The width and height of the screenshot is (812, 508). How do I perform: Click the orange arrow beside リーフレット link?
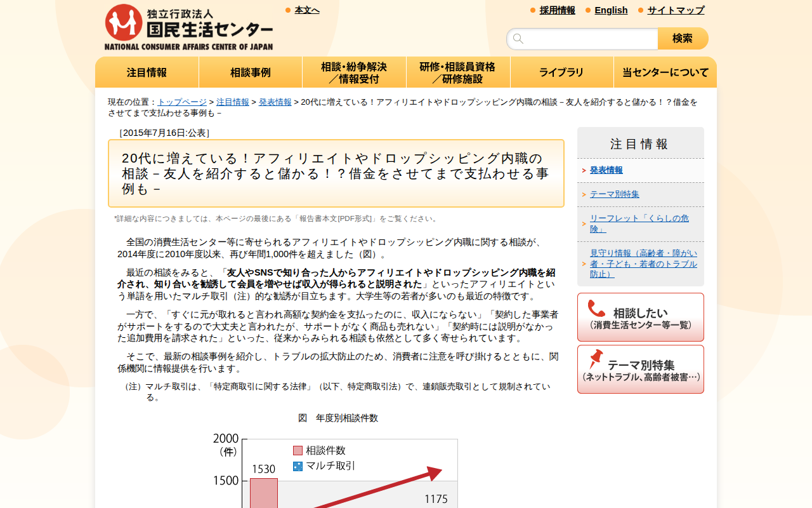[x=584, y=224]
